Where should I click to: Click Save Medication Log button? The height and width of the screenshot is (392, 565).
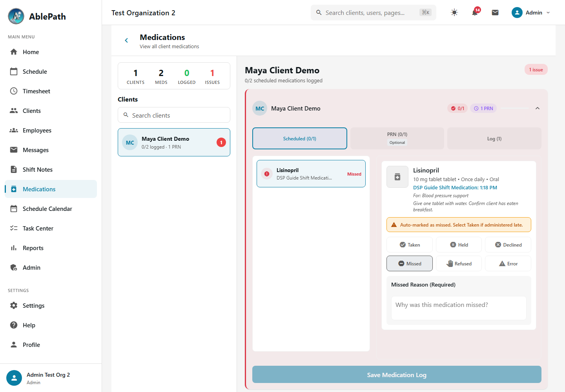pos(397,374)
